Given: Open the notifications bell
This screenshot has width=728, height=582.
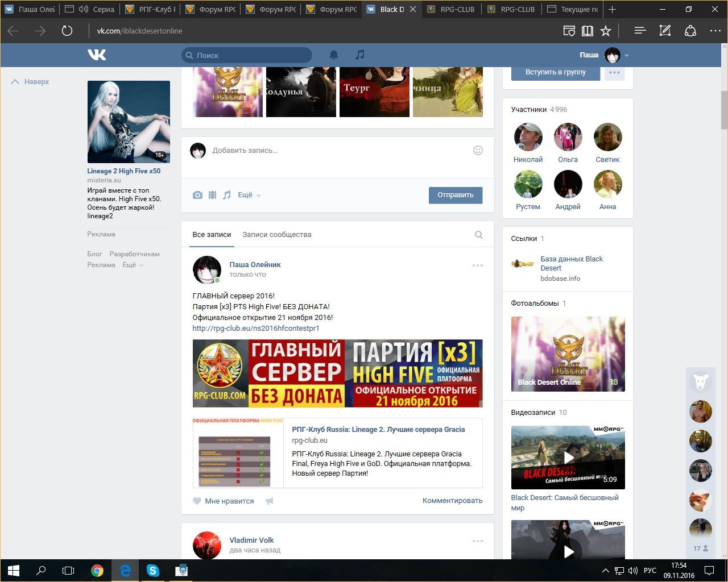Looking at the screenshot, I should pos(334,55).
